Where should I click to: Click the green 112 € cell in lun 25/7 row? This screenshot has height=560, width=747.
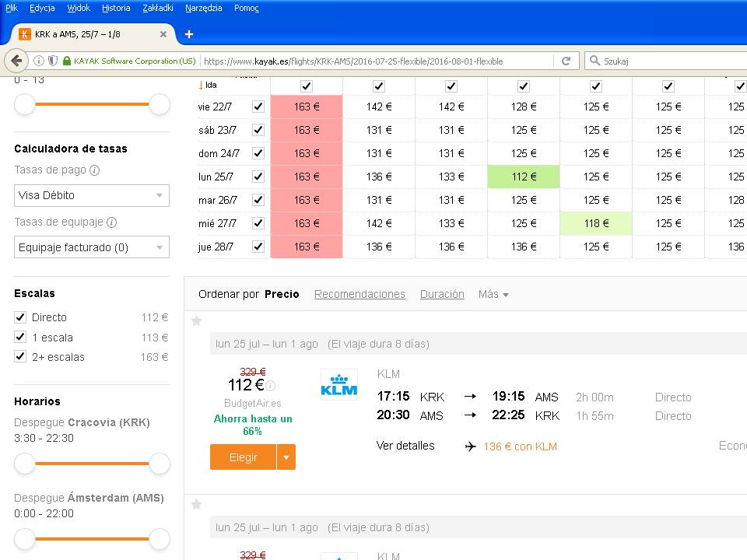(x=524, y=177)
